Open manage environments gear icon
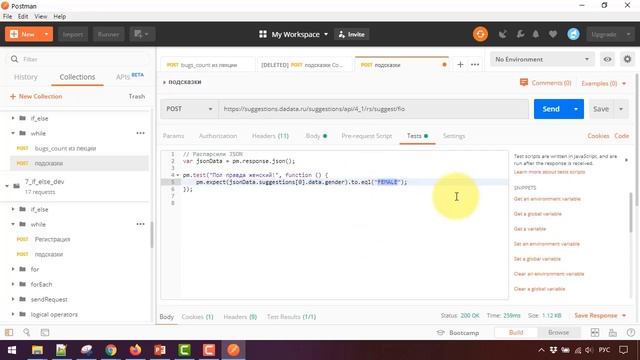This screenshot has height=360, width=640. pos(627,59)
